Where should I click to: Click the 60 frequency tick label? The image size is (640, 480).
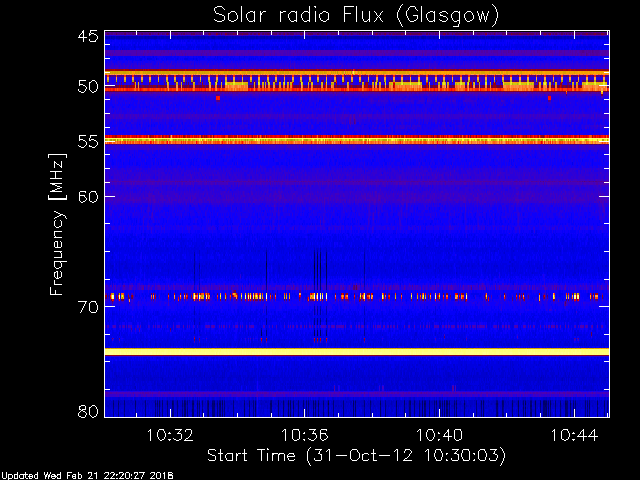(88, 197)
